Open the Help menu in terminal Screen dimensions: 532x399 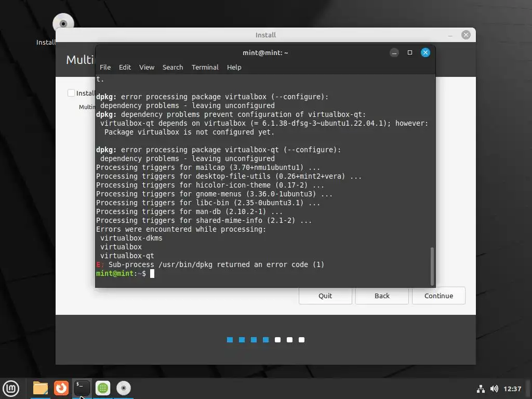[x=234, y=67]
